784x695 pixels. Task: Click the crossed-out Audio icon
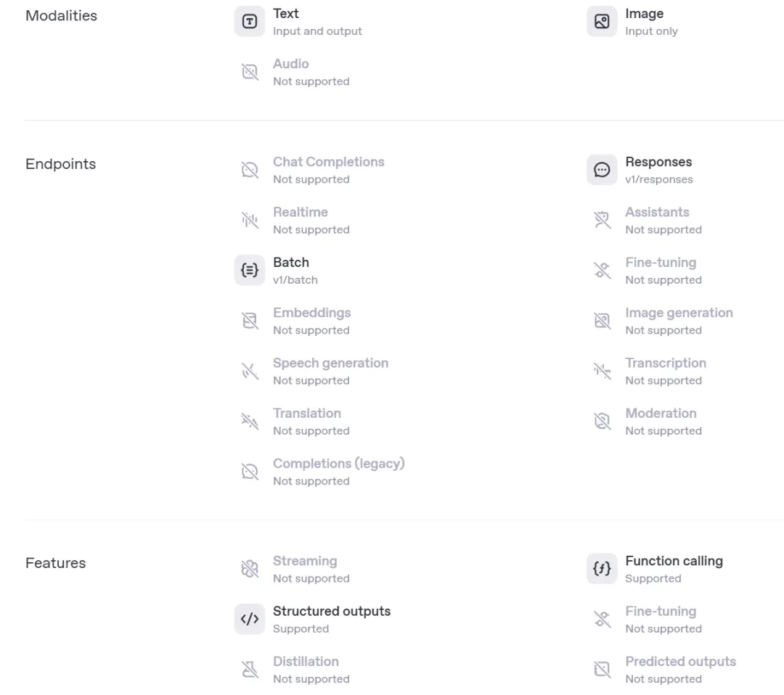click(250, 72)
